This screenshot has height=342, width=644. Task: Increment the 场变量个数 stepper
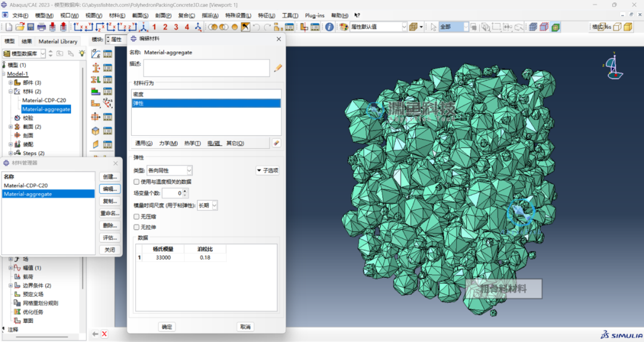pyautogui.click(x=185, y=191)
